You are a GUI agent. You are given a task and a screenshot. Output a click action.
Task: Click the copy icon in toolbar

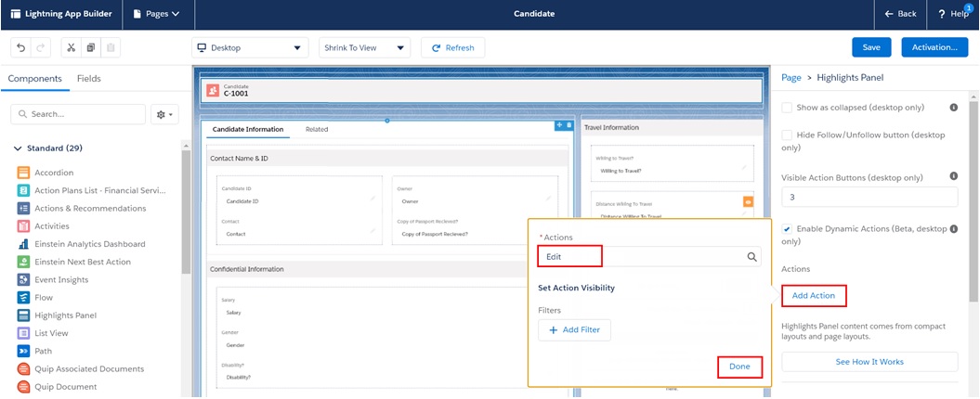[91, 47]
